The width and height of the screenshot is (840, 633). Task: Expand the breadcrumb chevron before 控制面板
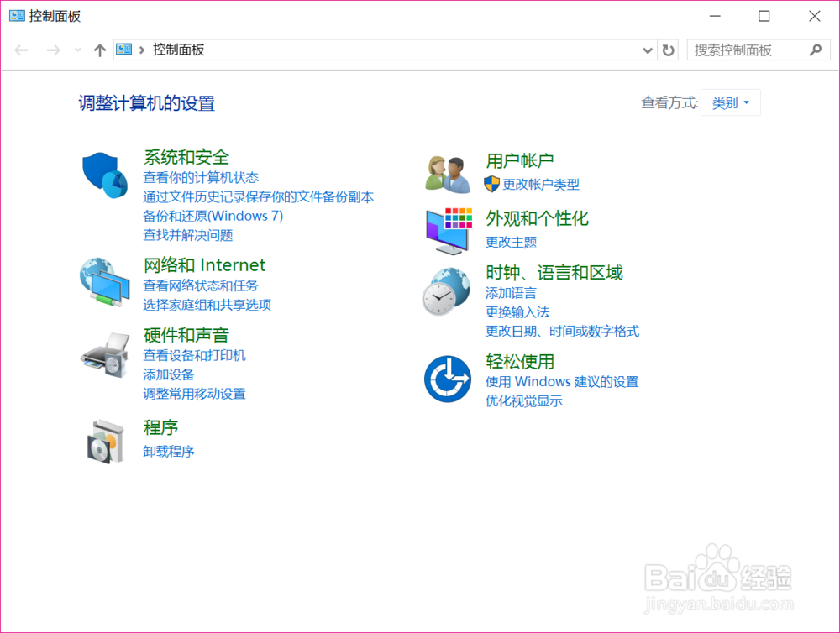click(142, 50)
